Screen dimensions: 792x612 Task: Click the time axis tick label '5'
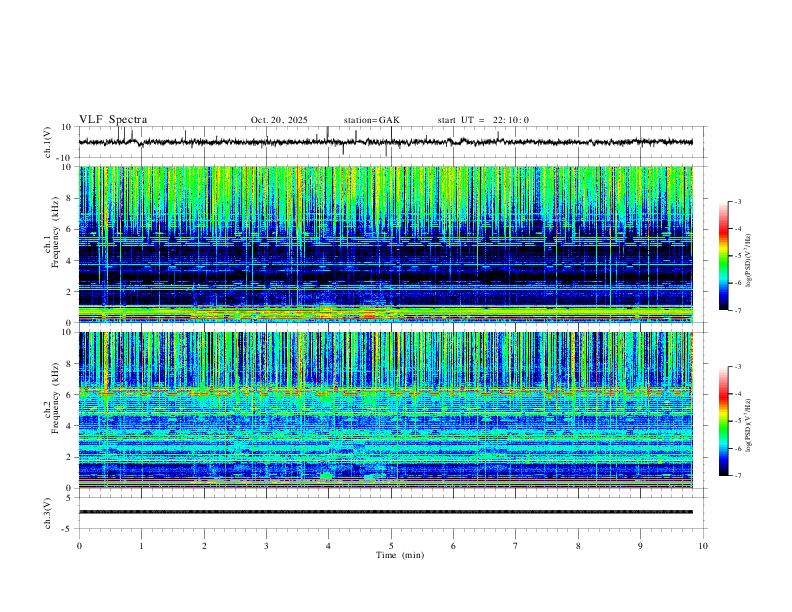391,546
